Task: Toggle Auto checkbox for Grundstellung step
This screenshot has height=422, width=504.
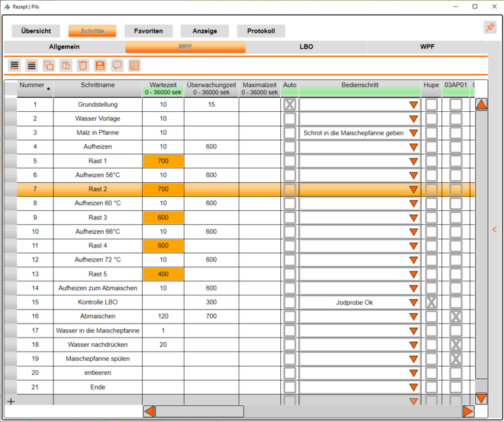Action: point(289,104)
